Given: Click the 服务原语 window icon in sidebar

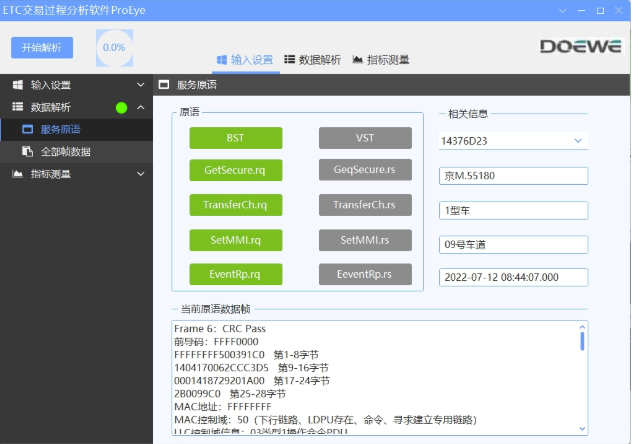Looking at the screenshot, I should pyautogui.click(x=28, y=130).
